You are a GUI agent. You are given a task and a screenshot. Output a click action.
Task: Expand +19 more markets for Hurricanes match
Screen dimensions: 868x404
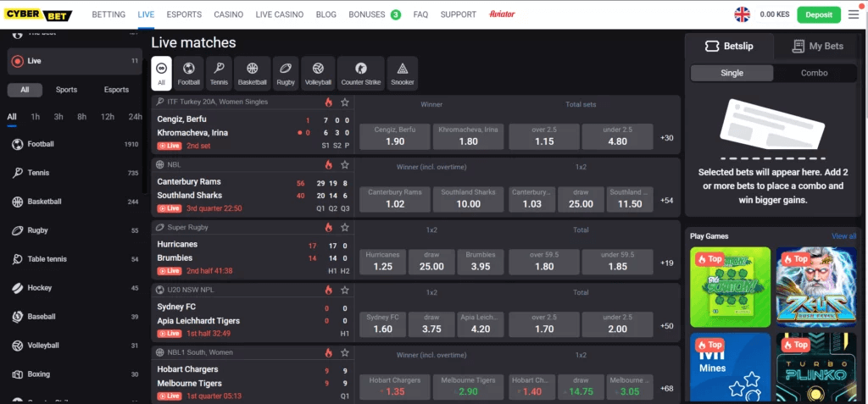(x=666, y=263)
